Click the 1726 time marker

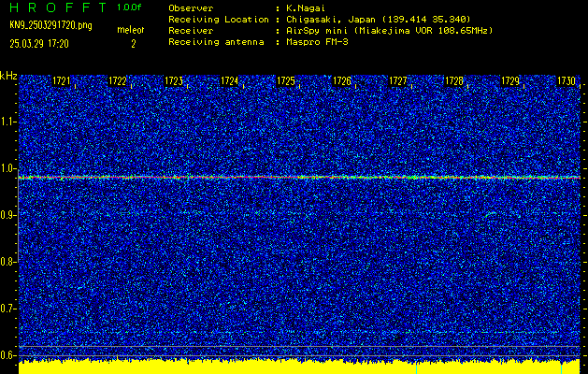point(342,81)
